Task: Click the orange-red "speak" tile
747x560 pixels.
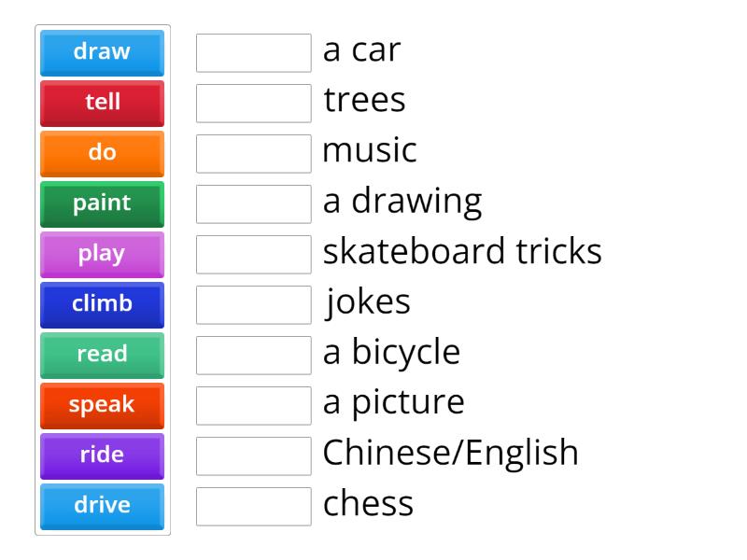Action: click(103, 405)
